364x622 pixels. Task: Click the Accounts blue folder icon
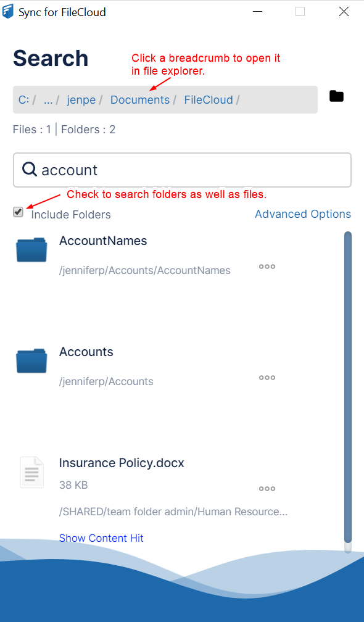[x=31, y=361]
